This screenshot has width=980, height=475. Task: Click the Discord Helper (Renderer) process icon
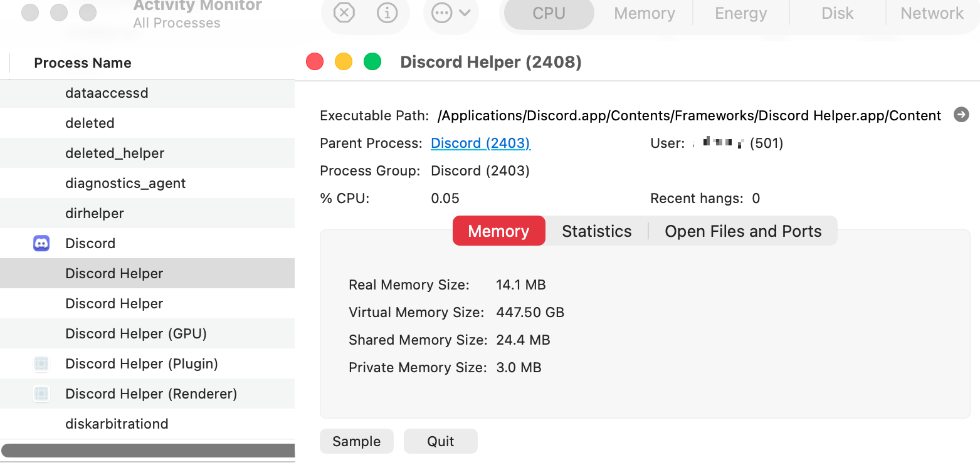tap(41, 394)
